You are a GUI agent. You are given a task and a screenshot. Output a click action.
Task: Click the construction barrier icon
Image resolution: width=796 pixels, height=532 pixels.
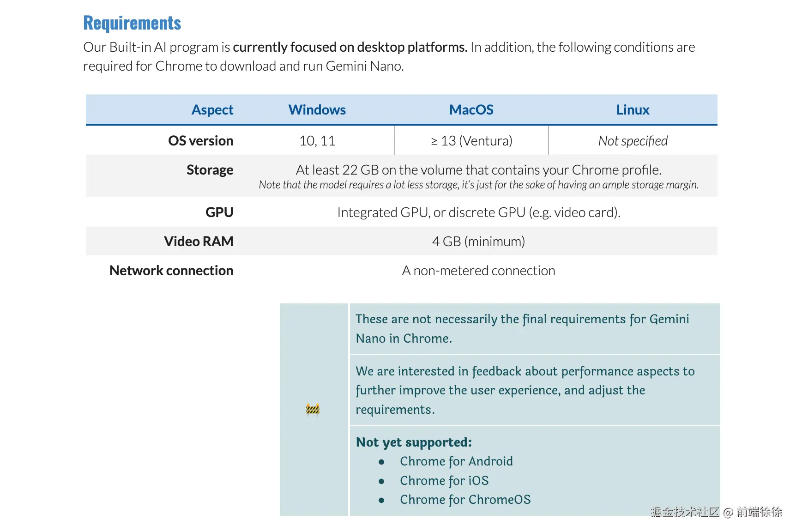[313, 410]
